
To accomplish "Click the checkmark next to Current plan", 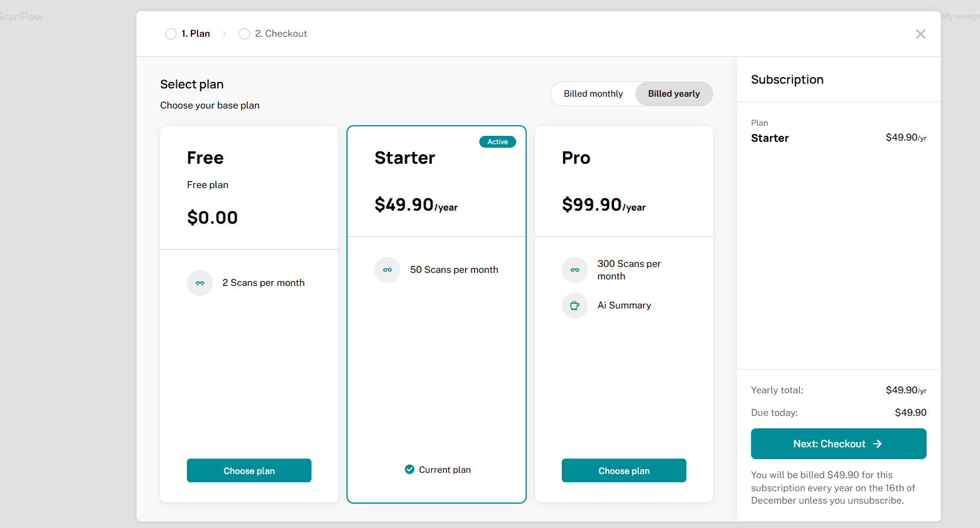I will (x=409, y=469).
